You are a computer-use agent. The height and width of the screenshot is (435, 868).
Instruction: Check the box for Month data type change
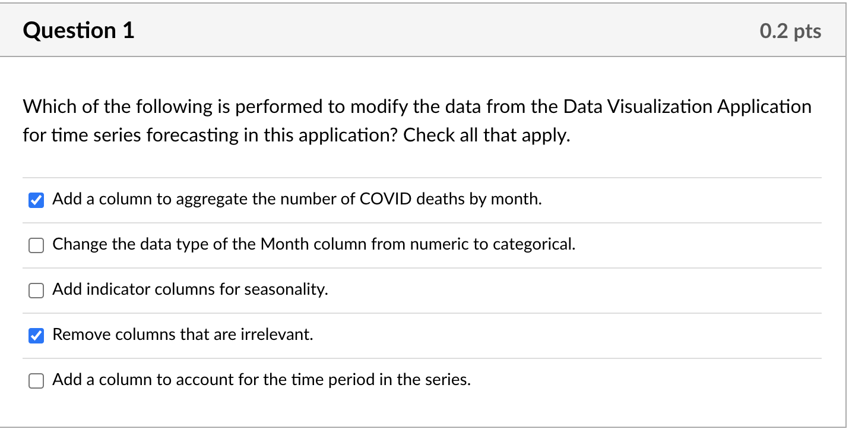tap(36, 245)
